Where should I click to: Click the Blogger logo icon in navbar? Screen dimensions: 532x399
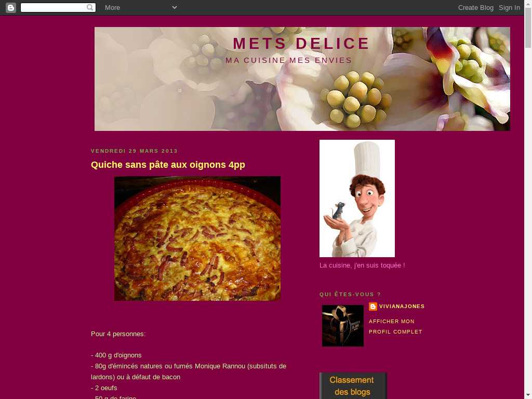[11, 7]
